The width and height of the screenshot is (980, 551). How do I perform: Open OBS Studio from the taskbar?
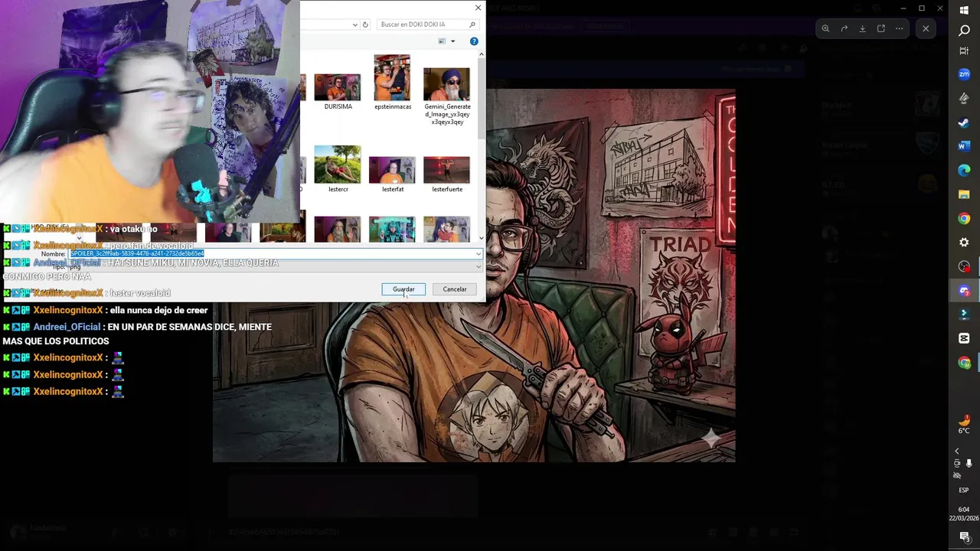[x=964, y=266]
